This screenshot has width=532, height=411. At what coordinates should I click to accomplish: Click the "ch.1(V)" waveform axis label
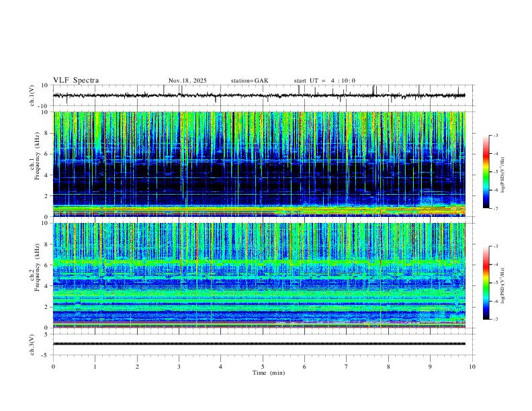[x=32, y=95]
